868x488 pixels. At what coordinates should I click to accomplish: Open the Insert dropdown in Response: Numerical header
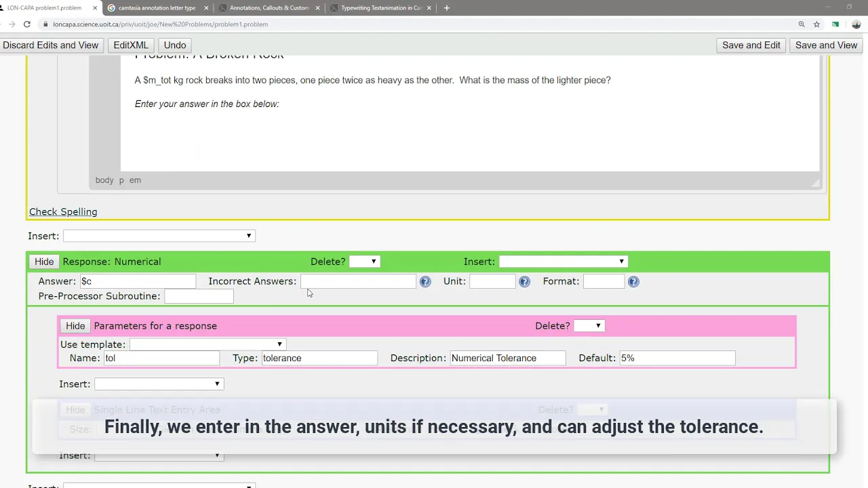563,262
